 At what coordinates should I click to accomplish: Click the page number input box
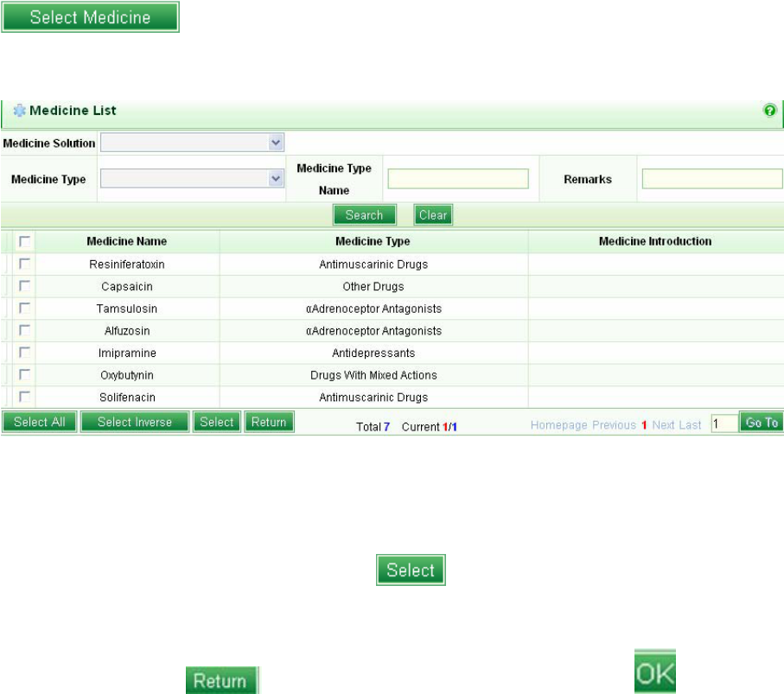[x=724, y=423]
